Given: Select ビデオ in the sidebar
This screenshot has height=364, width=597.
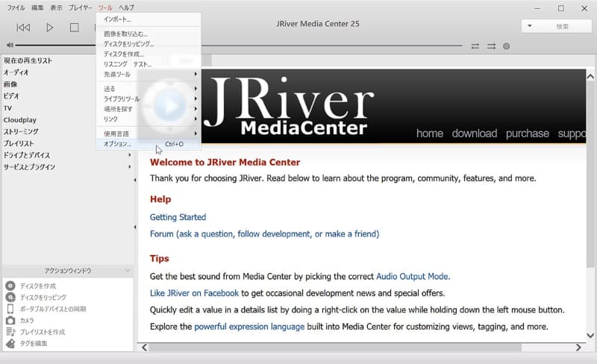Looking at the screenshot, I should click(11, 96).
